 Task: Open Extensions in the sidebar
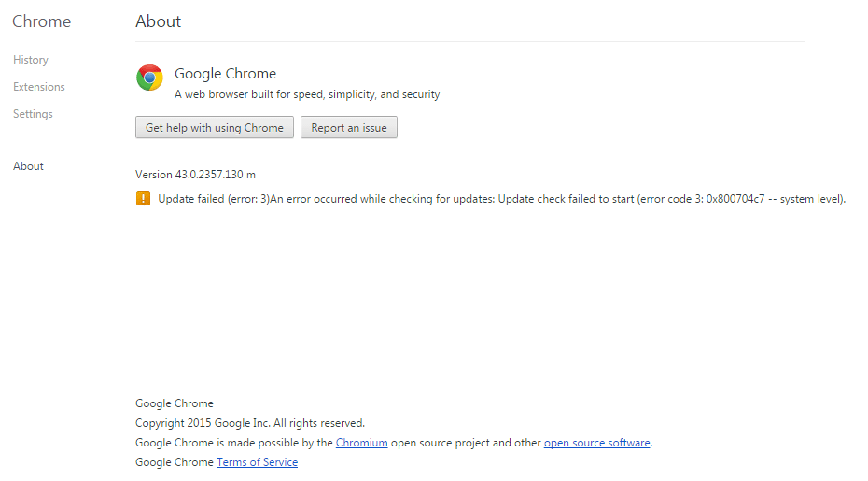click(x=39, y=87)
